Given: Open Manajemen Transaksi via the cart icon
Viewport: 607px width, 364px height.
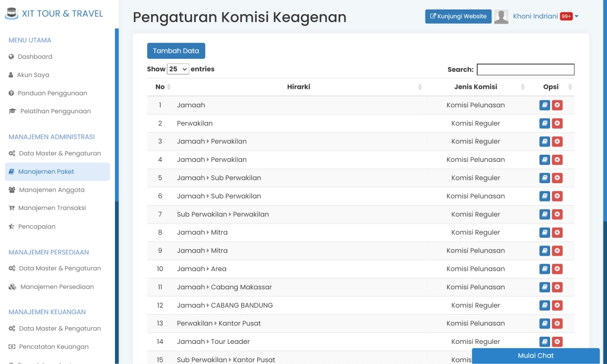Looking at the screenshot, I should [11, 207].
